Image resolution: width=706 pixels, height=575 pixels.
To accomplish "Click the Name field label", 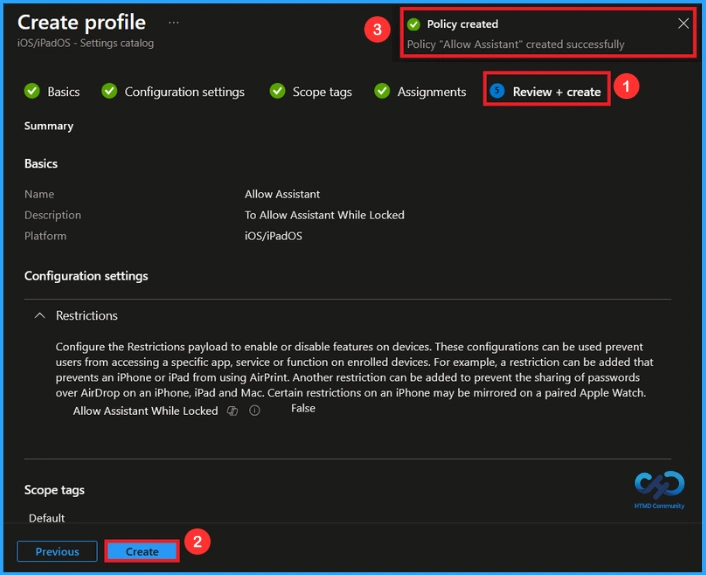I will (x=39, y=194).
